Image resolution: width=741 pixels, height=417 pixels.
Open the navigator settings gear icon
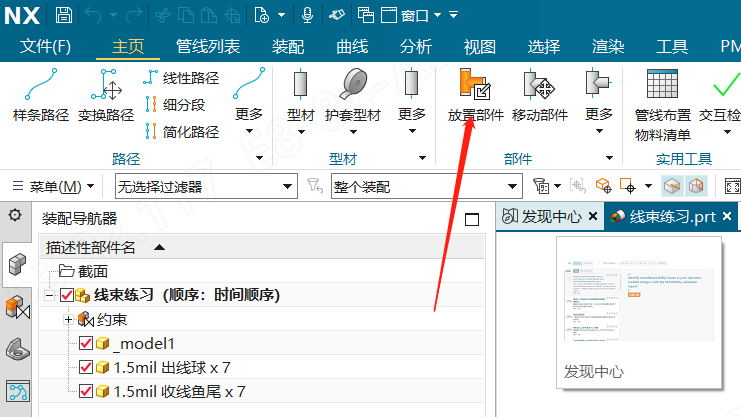click(x=15, y=216)
